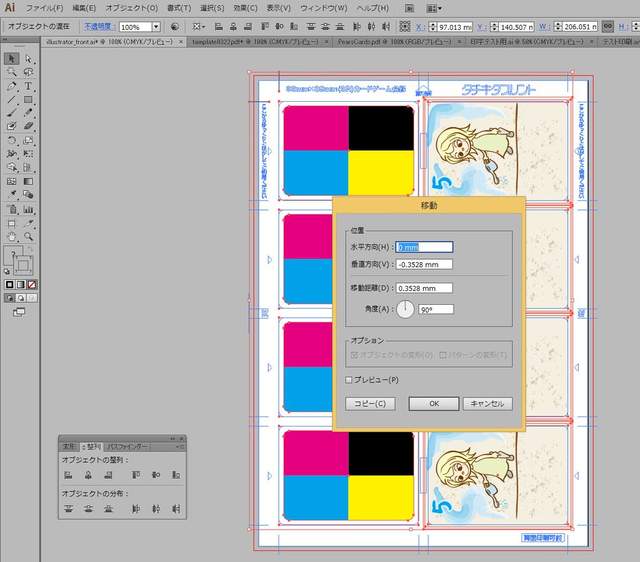Open the オブジェクト(O) menu
This screenshot has height=562, width=640.
click(x=131, y=8)
